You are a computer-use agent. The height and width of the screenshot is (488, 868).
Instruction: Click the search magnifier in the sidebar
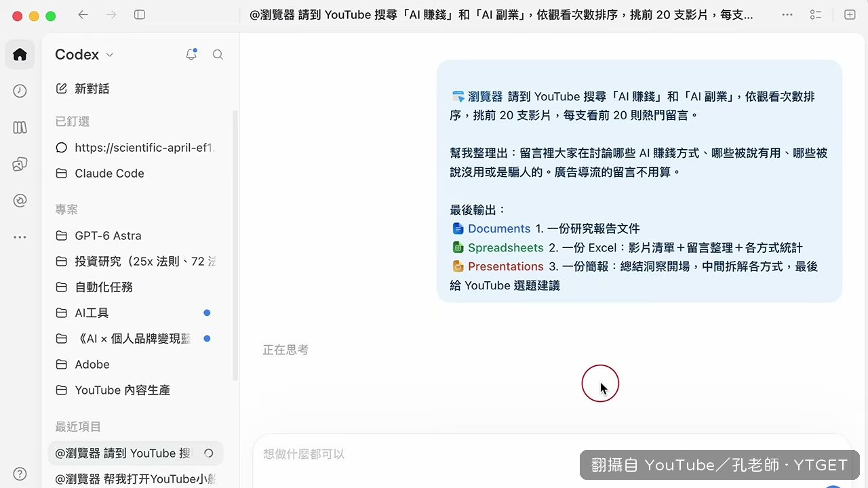[x=218, y=54]
